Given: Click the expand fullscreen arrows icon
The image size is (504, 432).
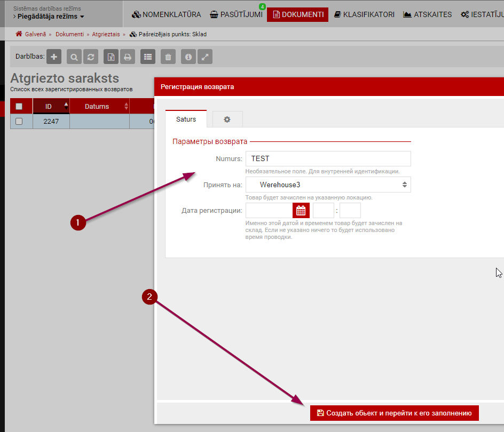Looking at the screenshot, I should coord(205,57).
